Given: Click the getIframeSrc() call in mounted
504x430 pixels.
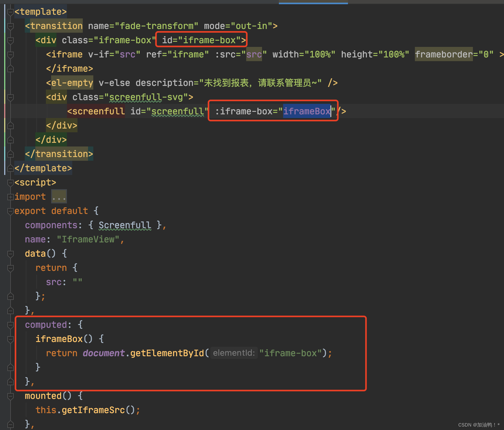Looking at the screenshot, I should coord(98,410).
